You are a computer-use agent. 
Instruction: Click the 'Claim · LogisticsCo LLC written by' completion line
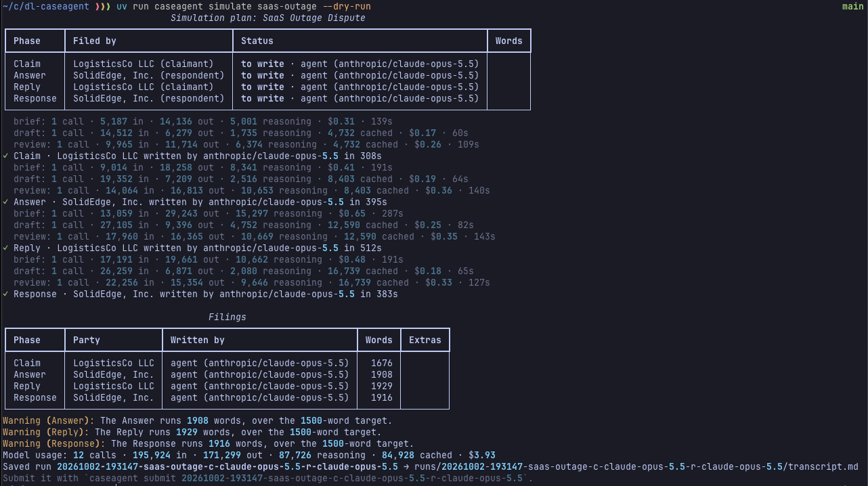coord(193,156)
